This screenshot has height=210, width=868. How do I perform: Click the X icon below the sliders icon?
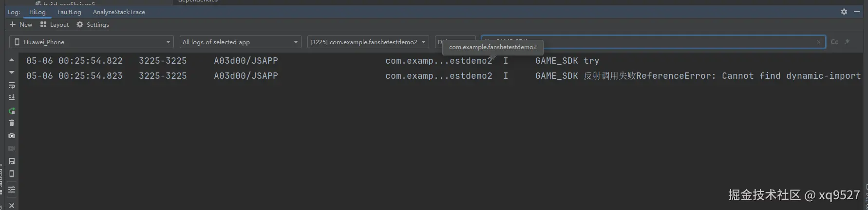[x=12, y=206]
